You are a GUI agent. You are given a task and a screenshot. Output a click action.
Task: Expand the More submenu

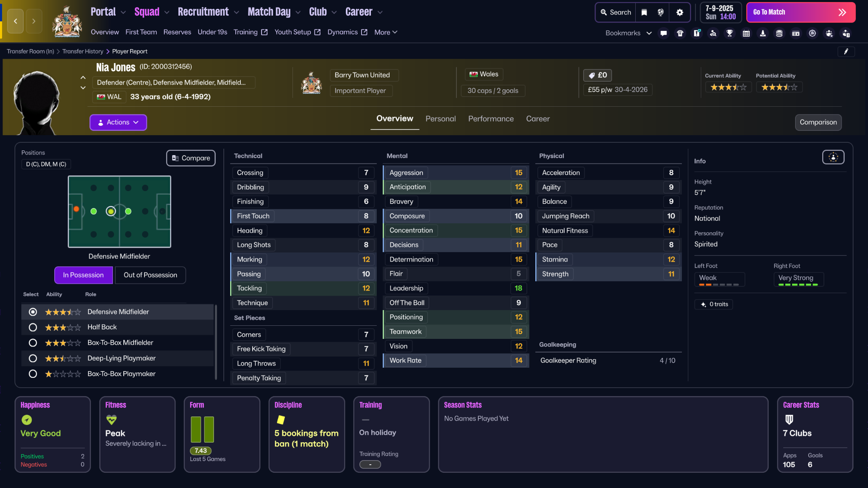pyautogui.click(x=385, y=32)
